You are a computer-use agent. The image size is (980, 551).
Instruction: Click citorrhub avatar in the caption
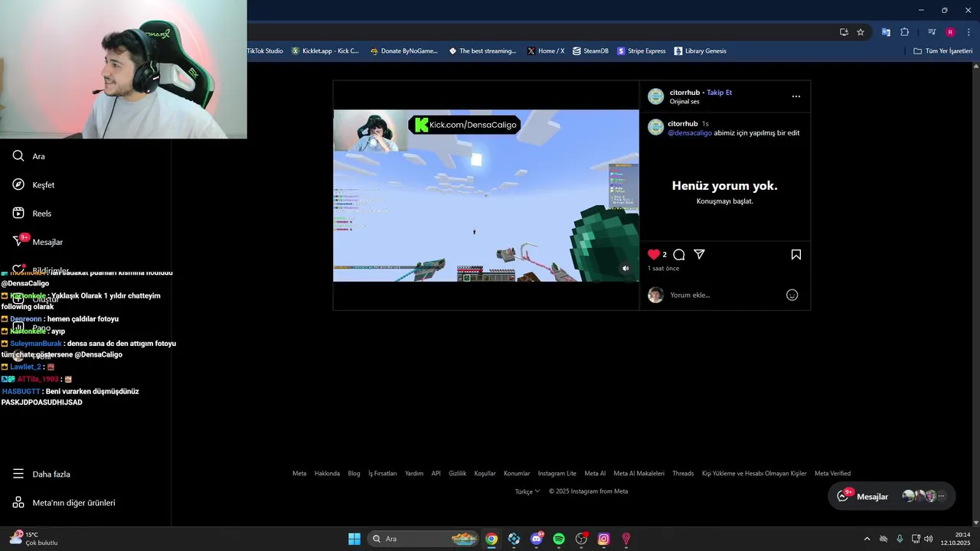pyautogui.click(x=656, y=127)
